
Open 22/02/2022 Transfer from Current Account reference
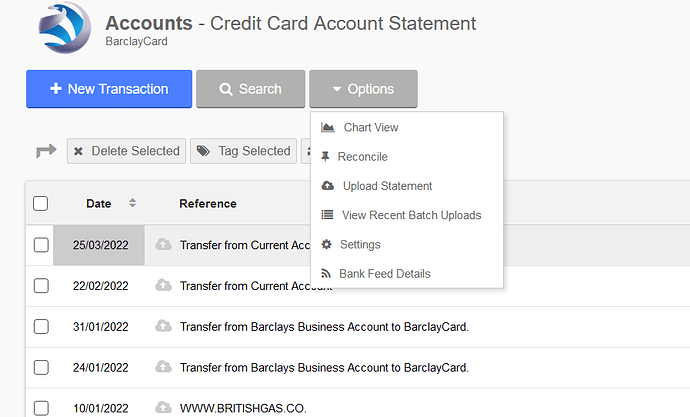click(x=256, y=286)
